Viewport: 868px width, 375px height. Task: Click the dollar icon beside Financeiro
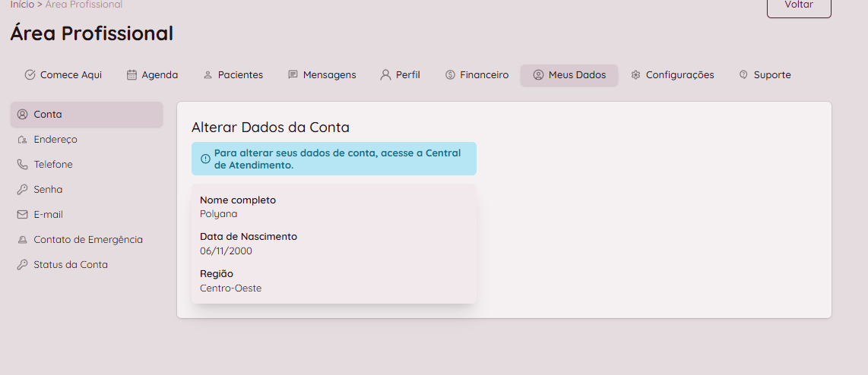click(450, 75)
